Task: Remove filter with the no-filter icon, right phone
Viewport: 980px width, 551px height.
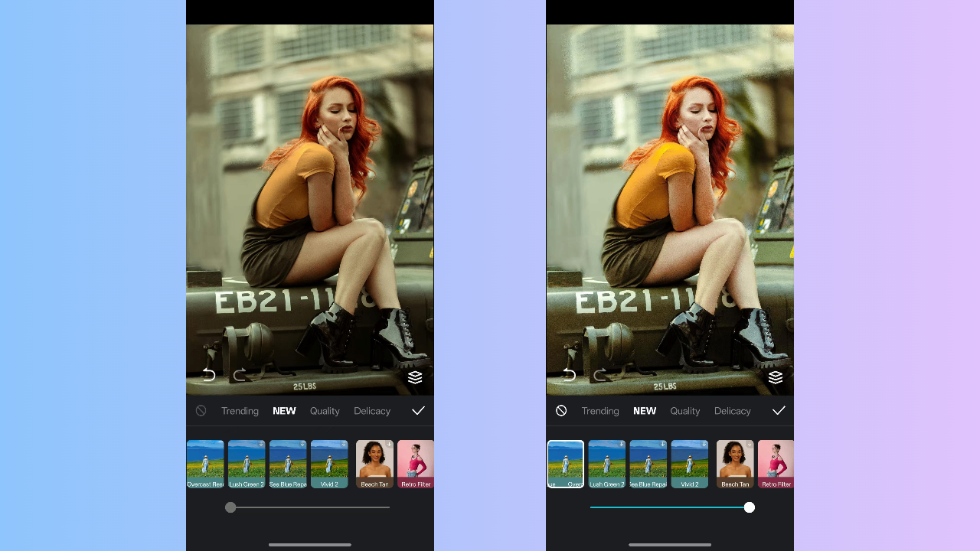Action: click(x=561, y=411)
